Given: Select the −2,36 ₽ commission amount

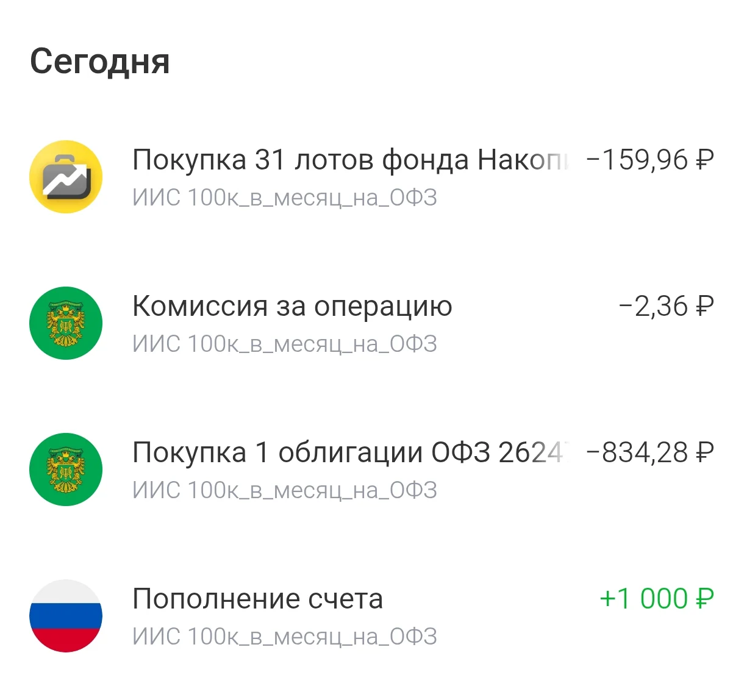Looking at the screenshot, I should [x=666, y=306].
